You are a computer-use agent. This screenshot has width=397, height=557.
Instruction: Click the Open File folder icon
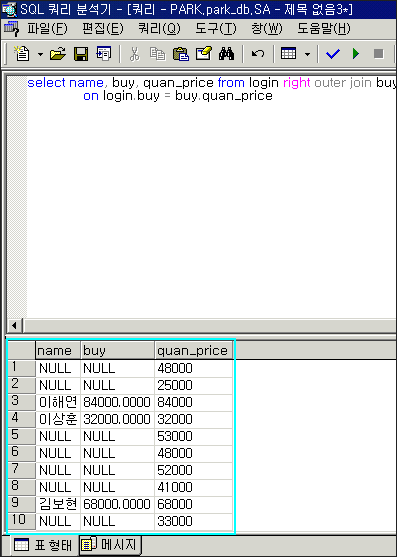[x=58, y=54]
